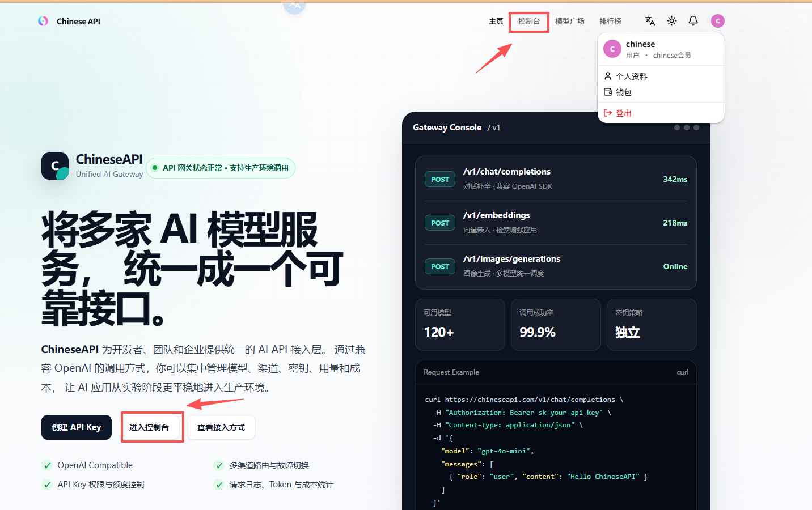Screen dimensions: 812x510
Task: Toggle the light/dark theme sun icon
Action: pos(671,21)
